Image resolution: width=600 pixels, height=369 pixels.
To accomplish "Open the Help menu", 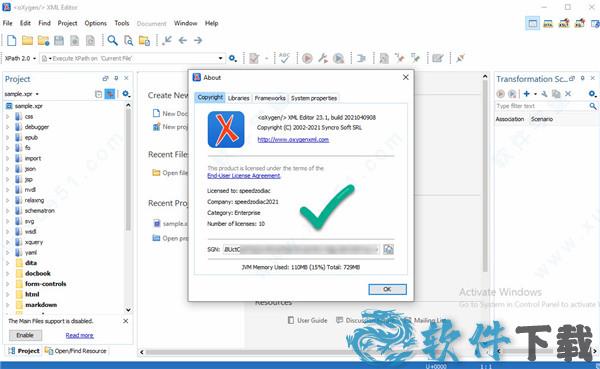I will click(211, 23).
